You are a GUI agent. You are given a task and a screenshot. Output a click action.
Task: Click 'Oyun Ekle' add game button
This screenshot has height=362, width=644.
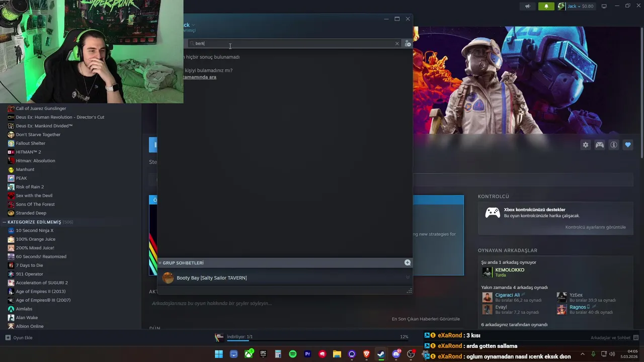[19, 338]
